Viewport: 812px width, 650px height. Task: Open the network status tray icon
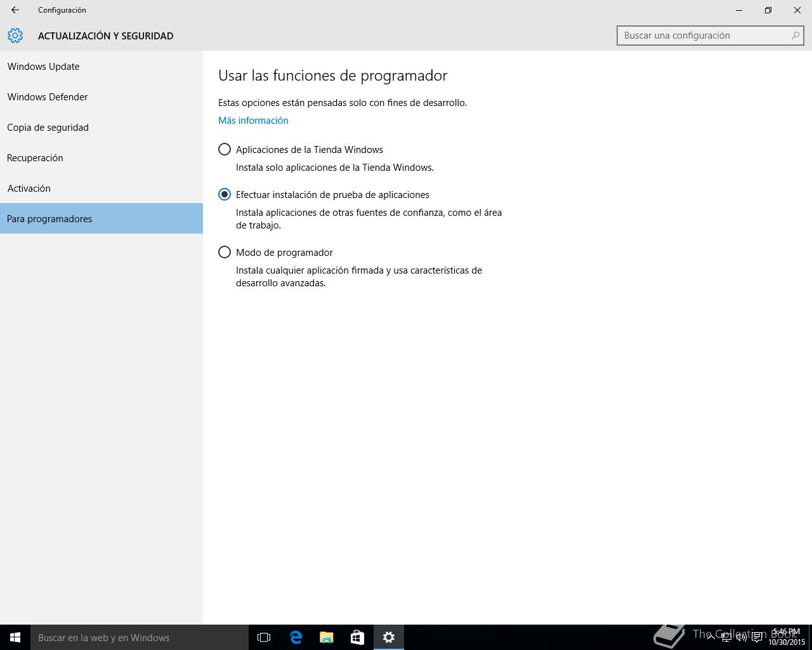tap(726, 637)
